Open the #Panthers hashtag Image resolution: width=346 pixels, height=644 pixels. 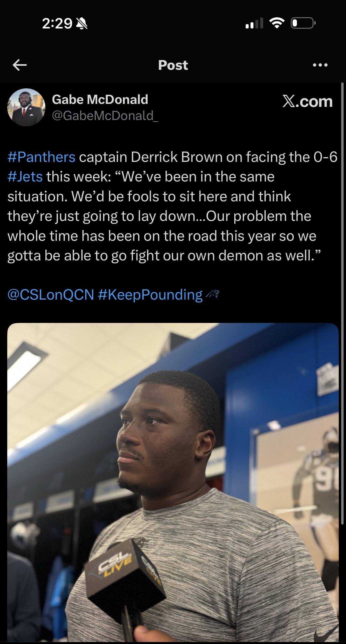point(42,157)
